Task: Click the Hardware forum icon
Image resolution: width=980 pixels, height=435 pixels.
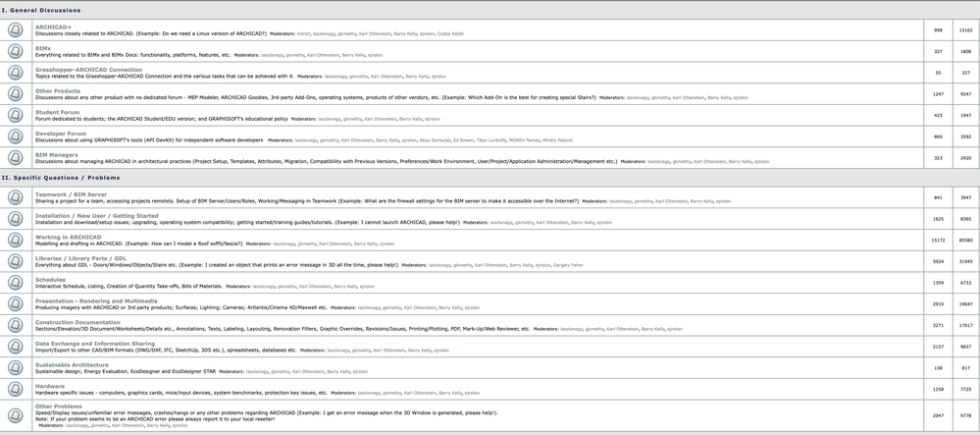Action: 15,389
